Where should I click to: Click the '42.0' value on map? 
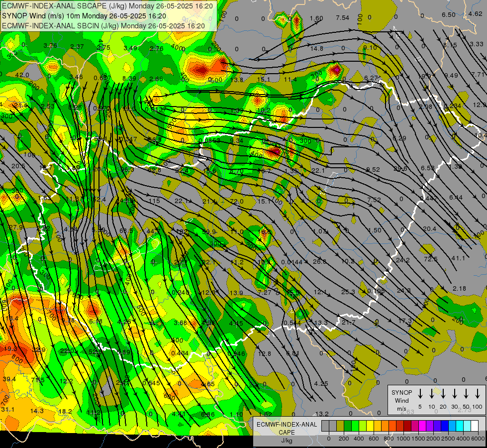pyautogui.click(x=22, y=75)
